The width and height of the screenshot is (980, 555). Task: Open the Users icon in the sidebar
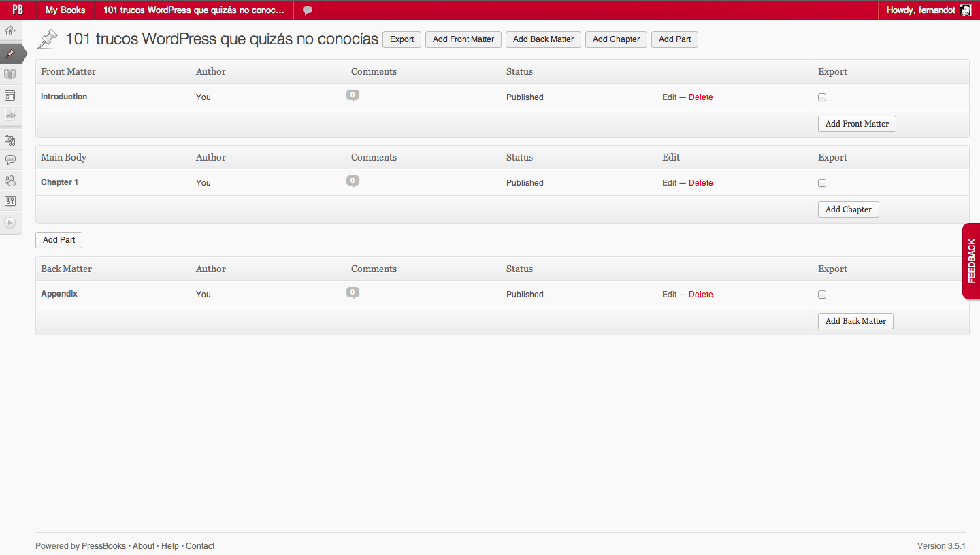tap(10, 181)
